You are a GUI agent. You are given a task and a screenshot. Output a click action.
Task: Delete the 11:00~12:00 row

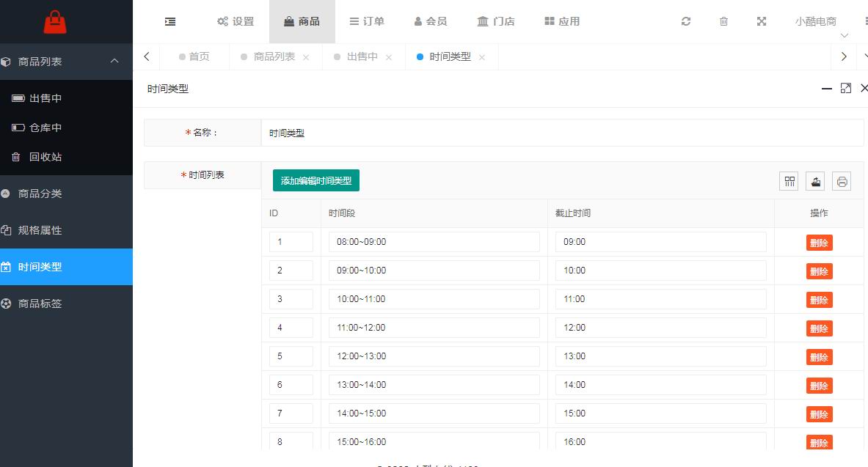click(820, 328)
